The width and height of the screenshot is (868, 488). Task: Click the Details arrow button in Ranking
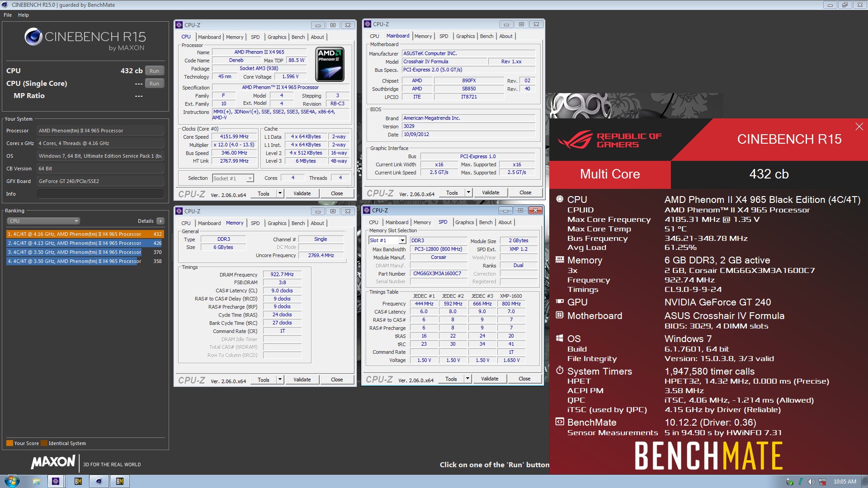pos(160,221)
